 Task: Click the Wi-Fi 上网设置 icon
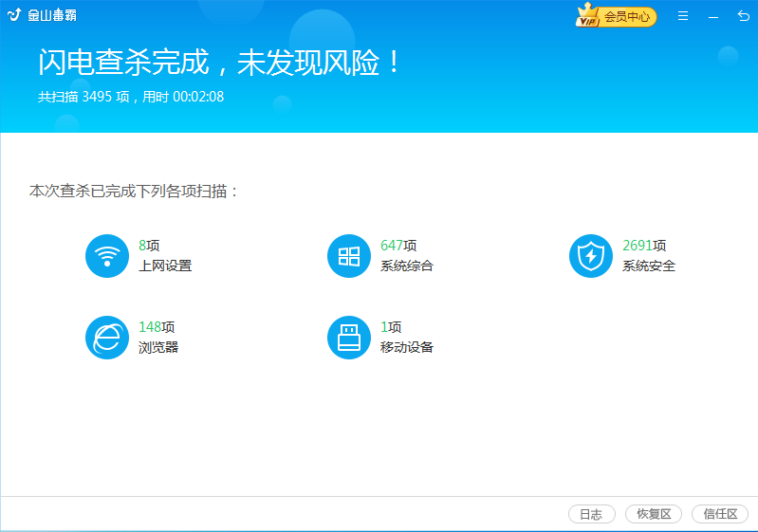pyautogui.click(x=107, y=256)
